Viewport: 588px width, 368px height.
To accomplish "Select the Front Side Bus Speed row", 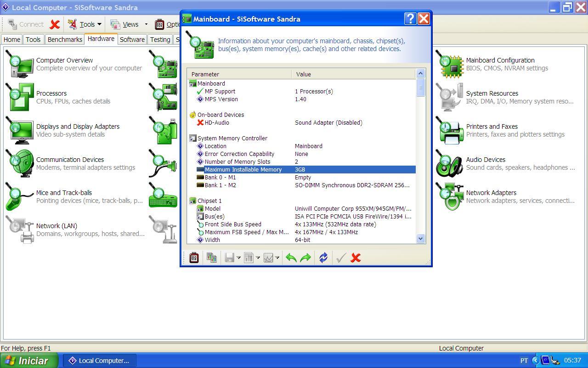I will point(301,224).
